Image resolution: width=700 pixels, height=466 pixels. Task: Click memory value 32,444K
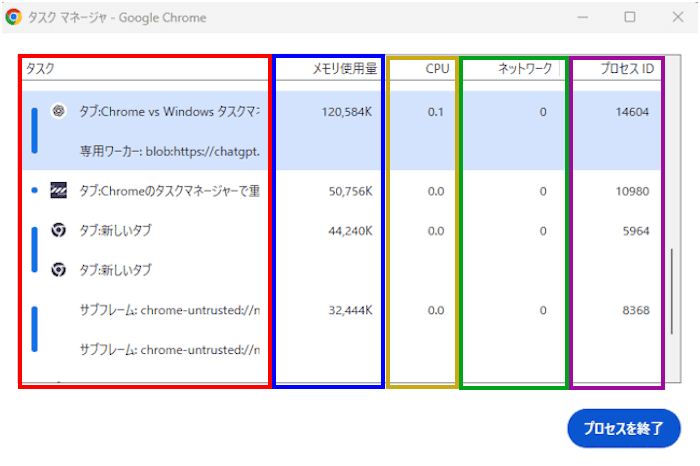[350, 310]
